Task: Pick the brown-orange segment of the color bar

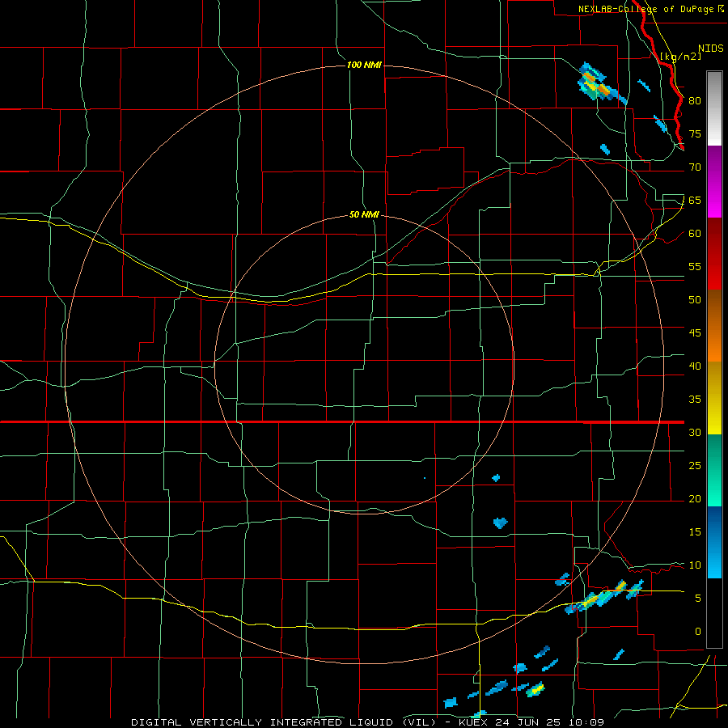Action: coord(714,325)
